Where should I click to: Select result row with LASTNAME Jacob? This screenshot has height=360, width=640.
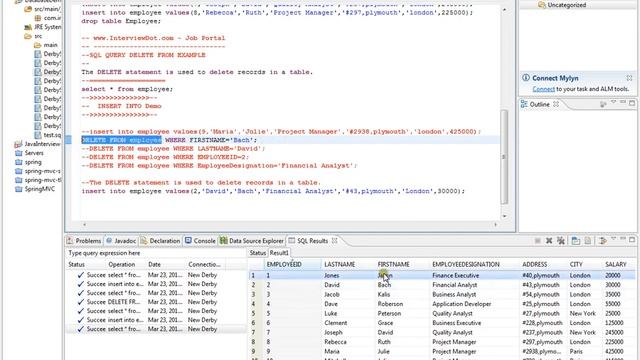[x=442, y=294]
